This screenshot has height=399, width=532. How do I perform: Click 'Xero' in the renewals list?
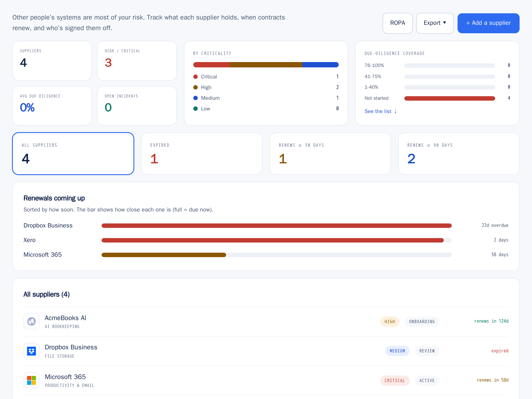click(29, 240)
